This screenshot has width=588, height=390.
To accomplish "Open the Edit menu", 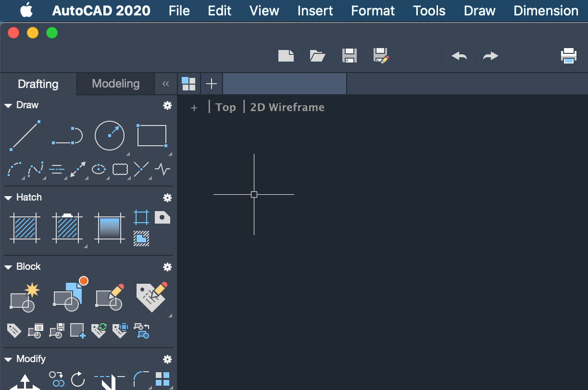I will [x=220, y=11].
